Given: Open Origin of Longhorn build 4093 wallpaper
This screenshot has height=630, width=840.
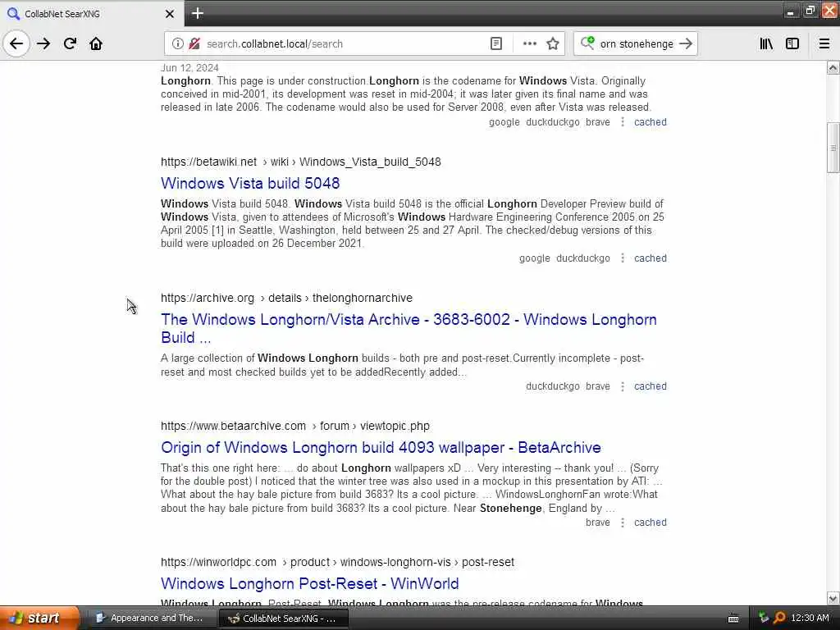Looking at the screenshot, I should (x=381, y=447).
